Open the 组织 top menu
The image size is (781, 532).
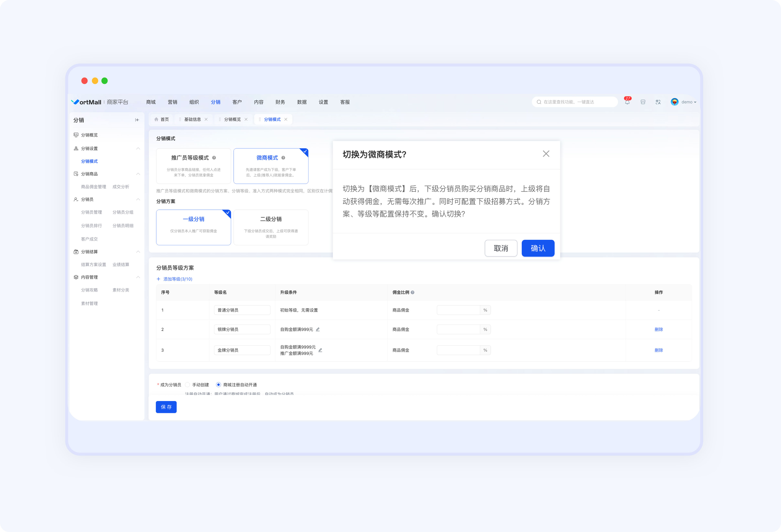point(194,102)
